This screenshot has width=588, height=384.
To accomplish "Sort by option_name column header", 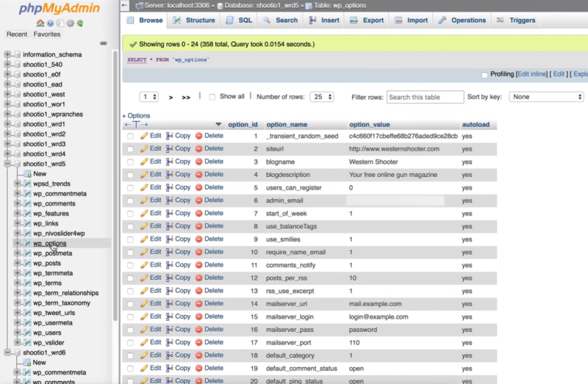I will pyautogui.click(x=287, y=125).
